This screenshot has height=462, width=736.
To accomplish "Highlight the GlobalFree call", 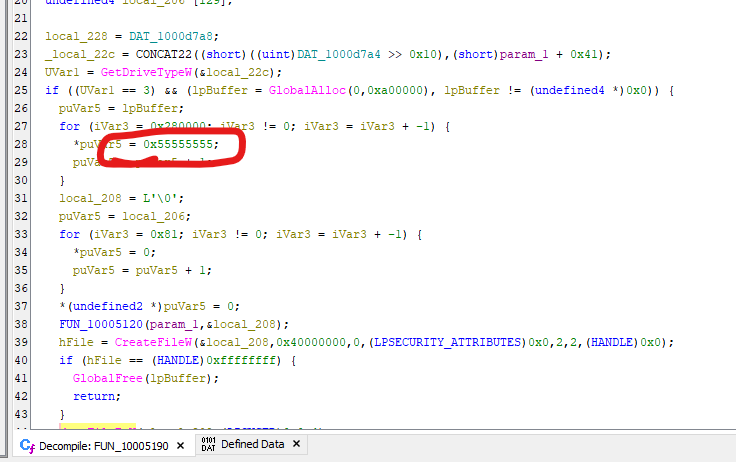I will [x=107, y=378].
